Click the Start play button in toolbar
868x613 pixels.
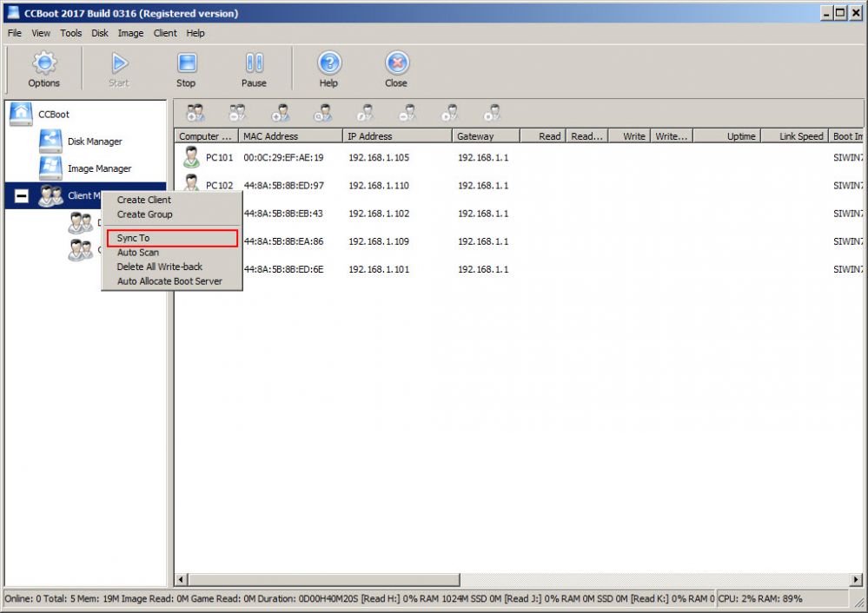pyautogui.click(x=118, y=69)
